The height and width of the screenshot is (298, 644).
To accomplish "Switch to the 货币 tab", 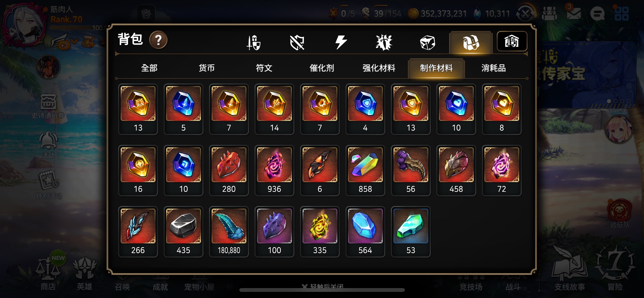I will click(x=207, y=68).
